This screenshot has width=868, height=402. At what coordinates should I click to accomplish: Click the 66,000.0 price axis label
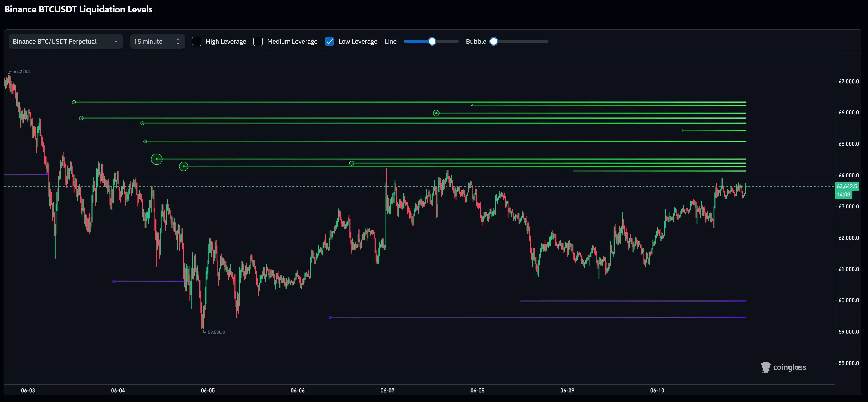[x=848, y=113]
